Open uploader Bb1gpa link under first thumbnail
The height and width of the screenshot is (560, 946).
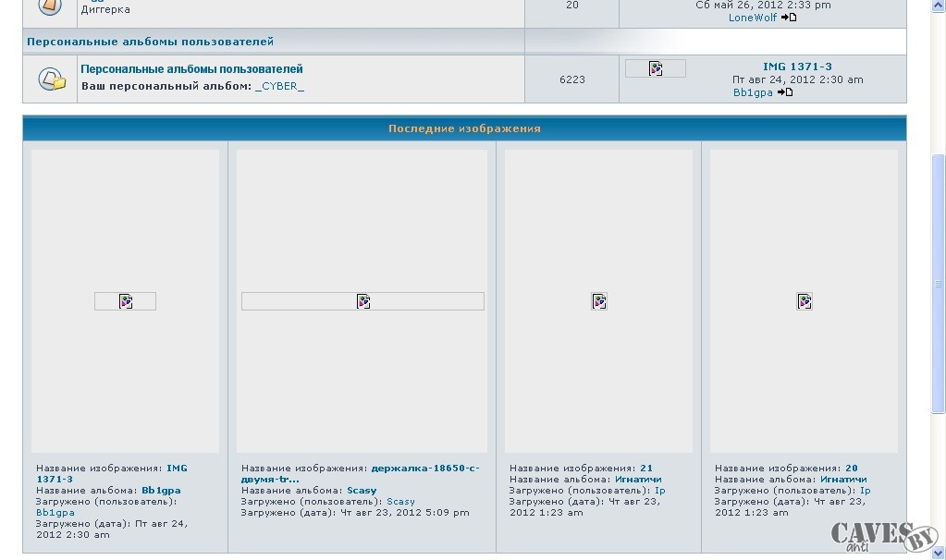(x=55, y=513)
